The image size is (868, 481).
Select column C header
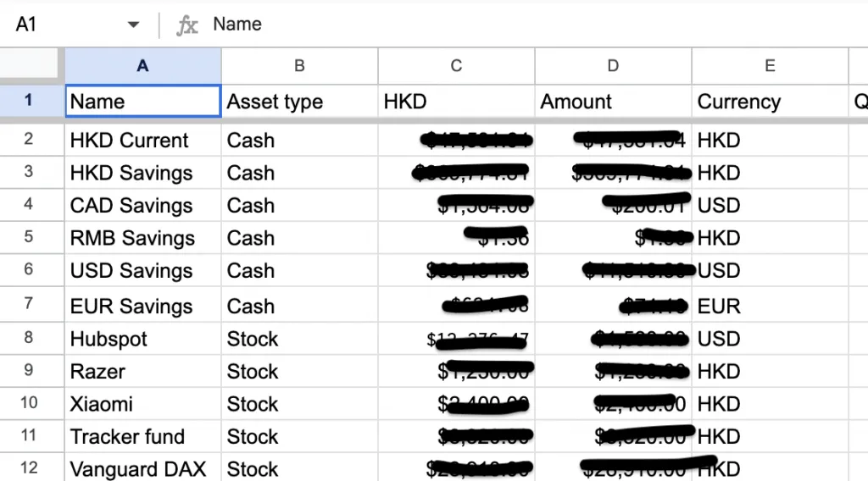pyautogui.click(x=456, y=66)
